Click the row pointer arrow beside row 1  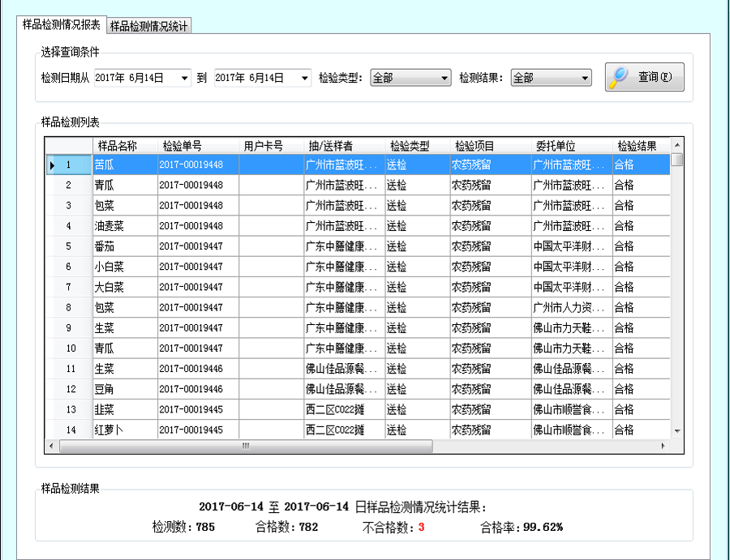(x=53, y=165)
